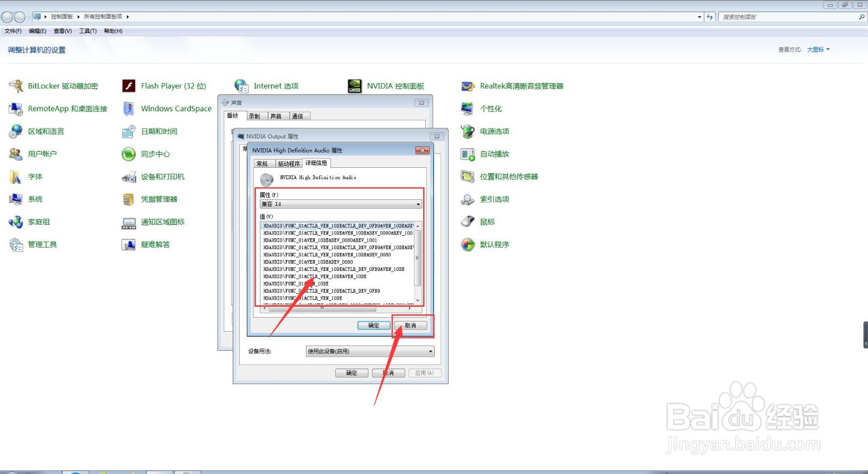Select value ending CTLR_DEV_0FB9&VEN_10DE
Screen dimensions: 868x474
click(x=334, y=269)
